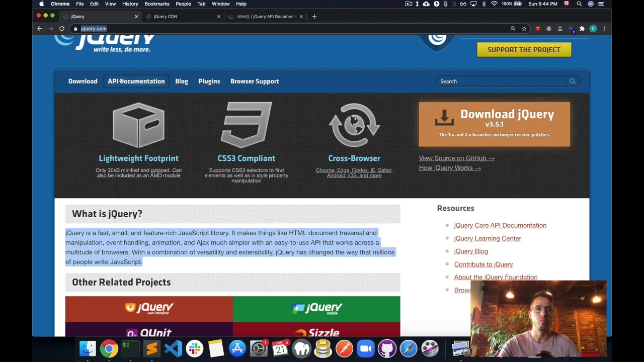Open the Chrome profile avatar D
Image resolution: width=644 pixels, height=362 pixels.
tap(593, 29)
